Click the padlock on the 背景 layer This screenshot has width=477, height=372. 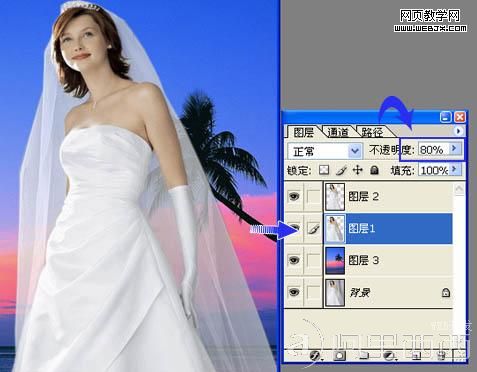[x=446, y=293]
